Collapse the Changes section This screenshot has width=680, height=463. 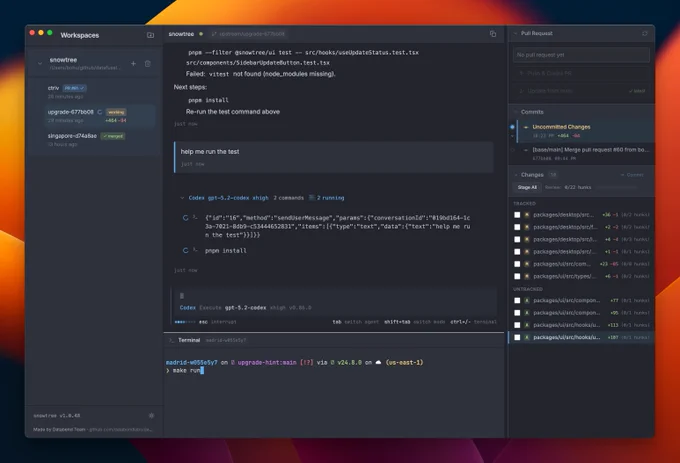point(516,175)
